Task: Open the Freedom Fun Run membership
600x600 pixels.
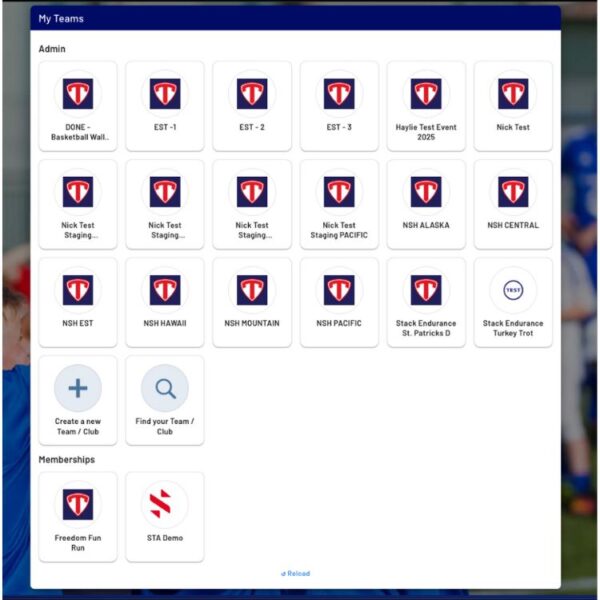Action: (78, 516)
